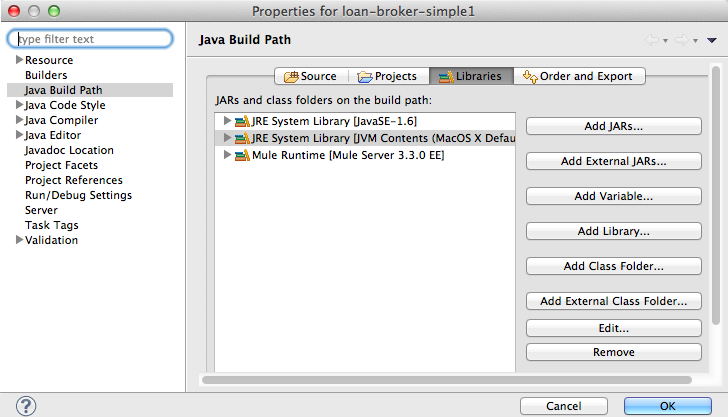Viewport: 728px width, 417px height.
Task: Click the Mule Runtime library icon
Action: tap(242, 156)
